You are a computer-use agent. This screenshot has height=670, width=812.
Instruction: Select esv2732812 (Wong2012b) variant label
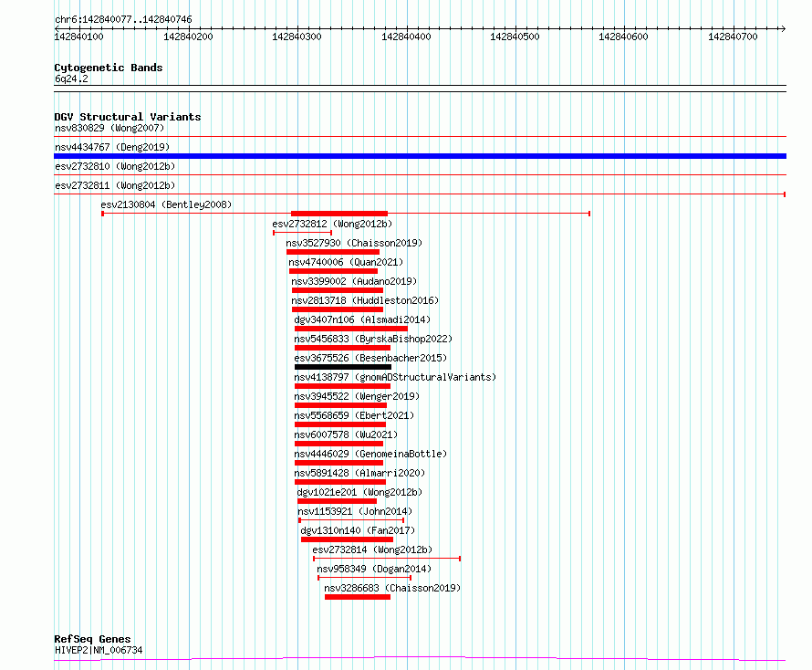pos(332,224)
